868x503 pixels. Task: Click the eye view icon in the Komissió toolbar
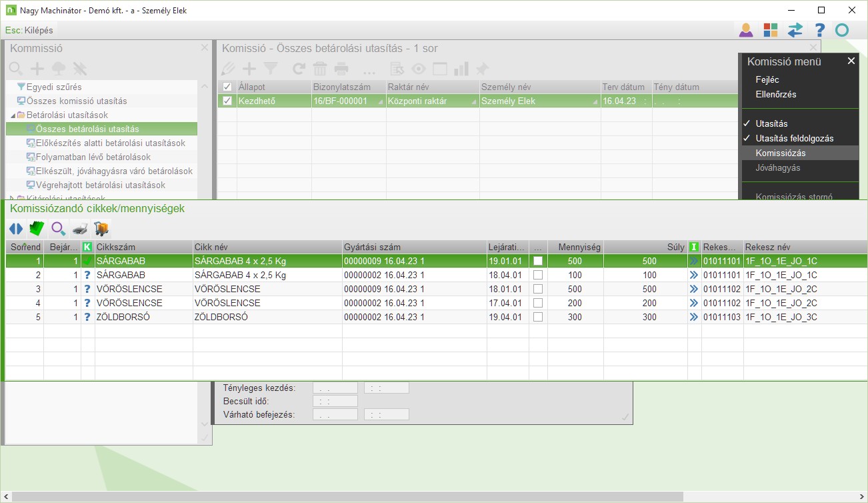coord(418,68)
